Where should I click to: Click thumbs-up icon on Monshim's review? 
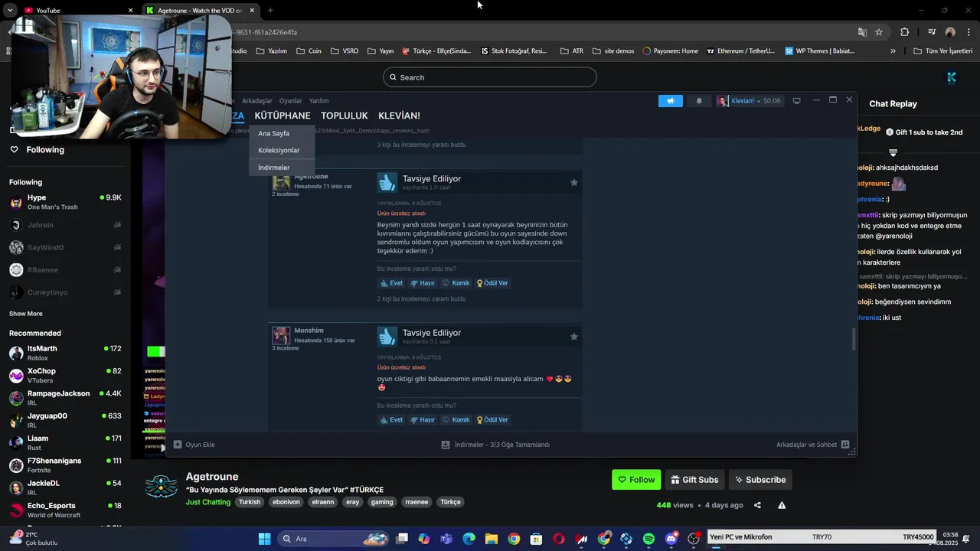click(387, 336)
